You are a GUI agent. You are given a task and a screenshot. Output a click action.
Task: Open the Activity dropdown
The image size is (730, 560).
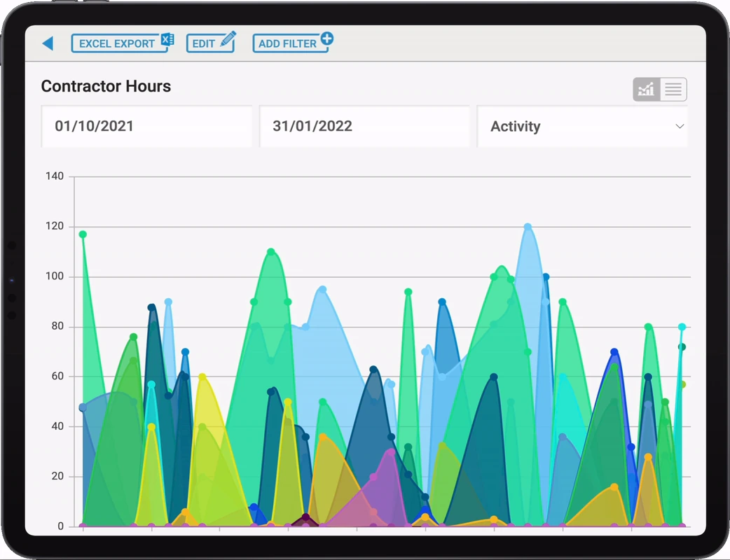pyautogui.click(x=582, y=126)
